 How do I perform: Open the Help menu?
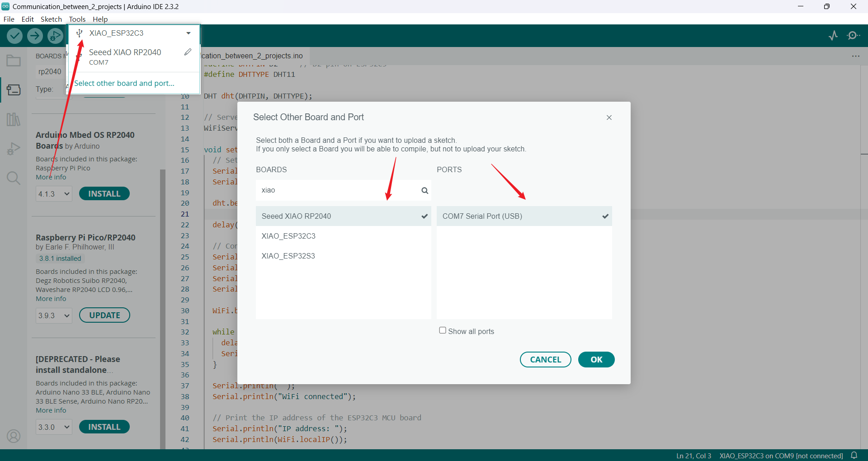100,19
